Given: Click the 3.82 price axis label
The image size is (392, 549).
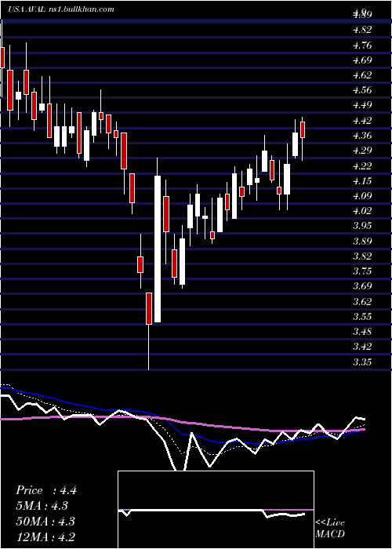Looking at the screenshot, I should tap(362, 256).
